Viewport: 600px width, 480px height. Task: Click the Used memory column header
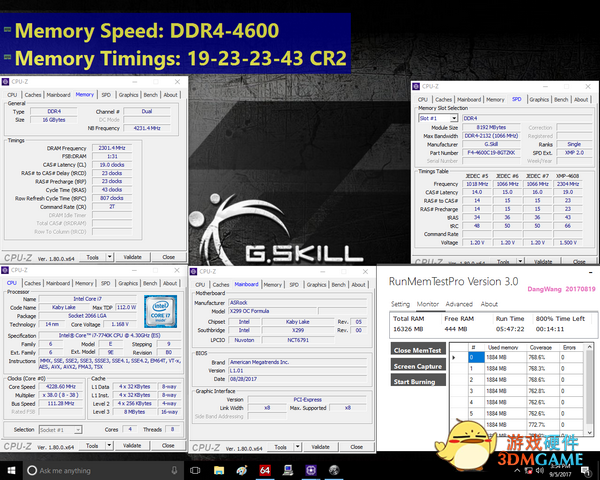click(503, 348)
